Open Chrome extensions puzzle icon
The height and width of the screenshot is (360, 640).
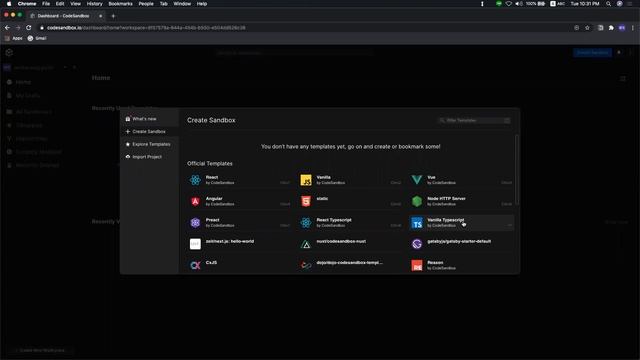(611, 28)
